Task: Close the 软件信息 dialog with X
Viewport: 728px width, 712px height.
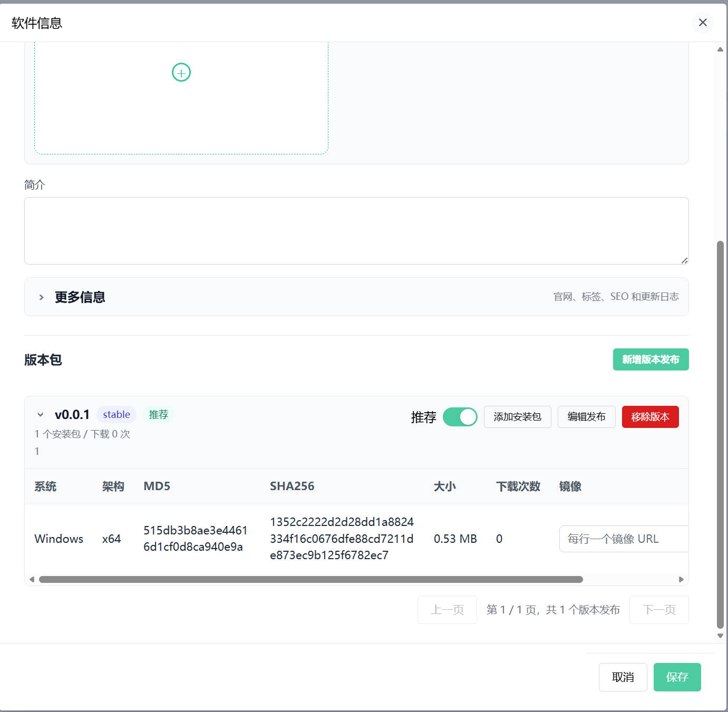Action: 703,23
